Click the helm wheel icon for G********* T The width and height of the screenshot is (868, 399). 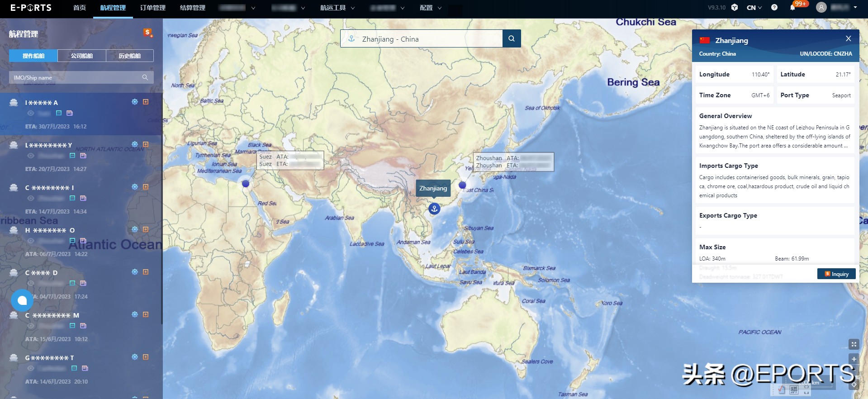[x=135, y=357]
